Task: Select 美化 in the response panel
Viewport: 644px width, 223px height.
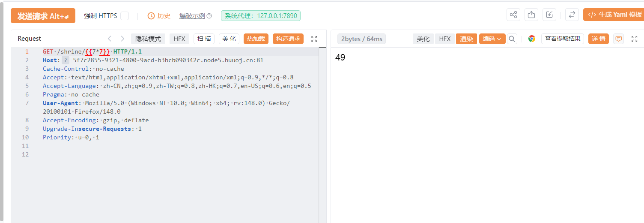Action: [423, 39]
